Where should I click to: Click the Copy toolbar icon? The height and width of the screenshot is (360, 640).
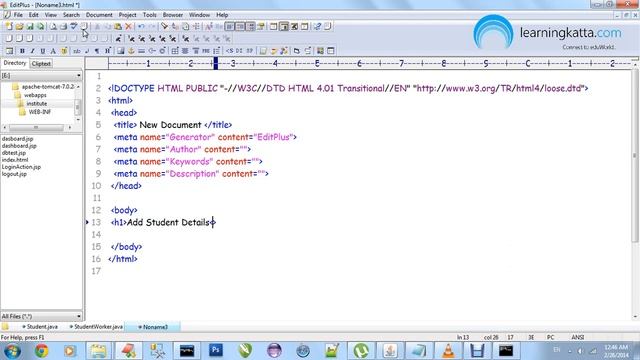(x=108, y=27)
